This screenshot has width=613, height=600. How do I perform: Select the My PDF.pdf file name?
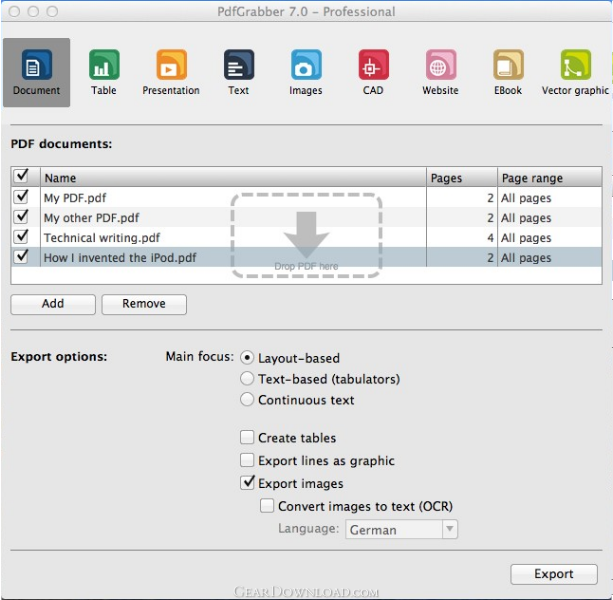(x=75, y=198)
